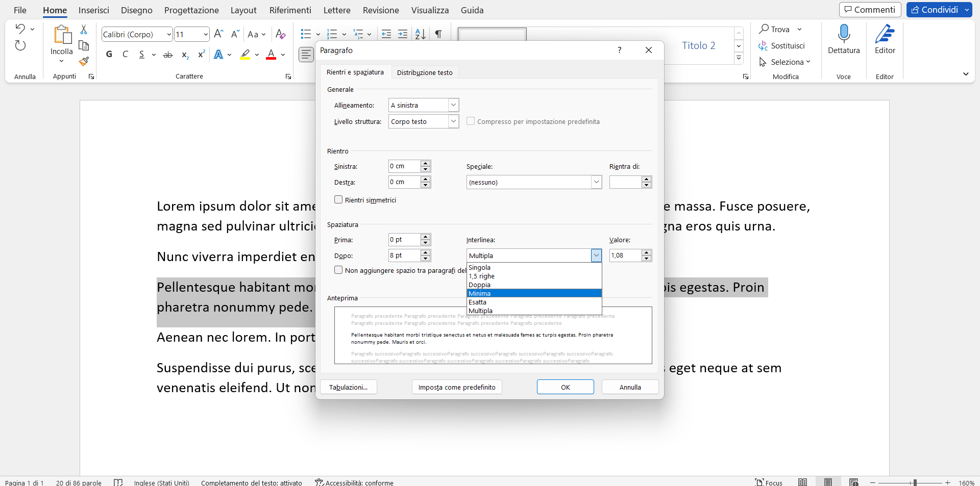980x486 pixels.
Task: Open the Layout ribbon tab
Action: point(243,10)
